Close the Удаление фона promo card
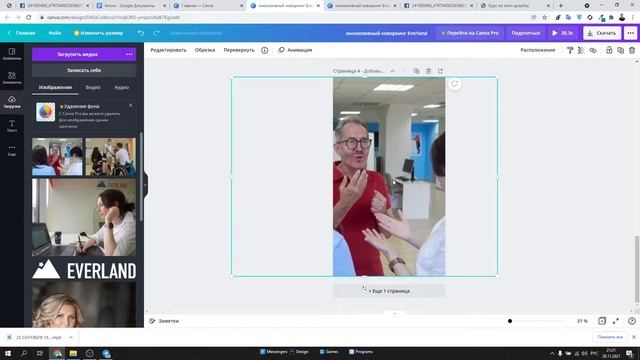 pos(131,105)
